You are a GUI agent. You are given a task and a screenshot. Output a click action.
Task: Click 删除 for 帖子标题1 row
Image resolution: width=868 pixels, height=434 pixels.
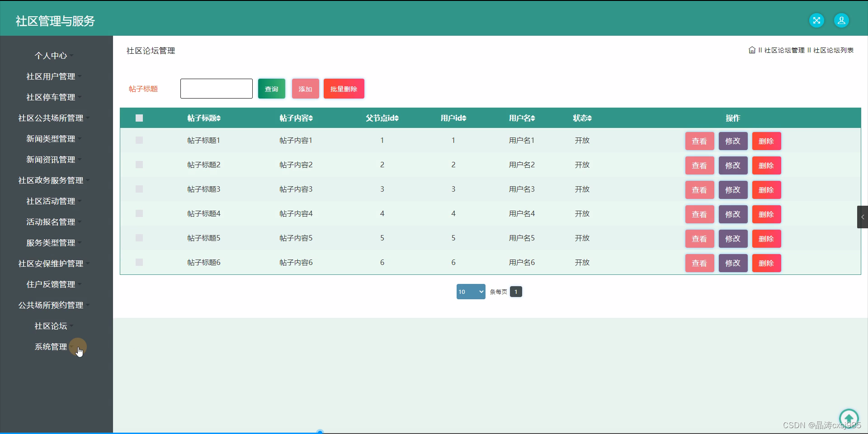(x=766, y=141)
